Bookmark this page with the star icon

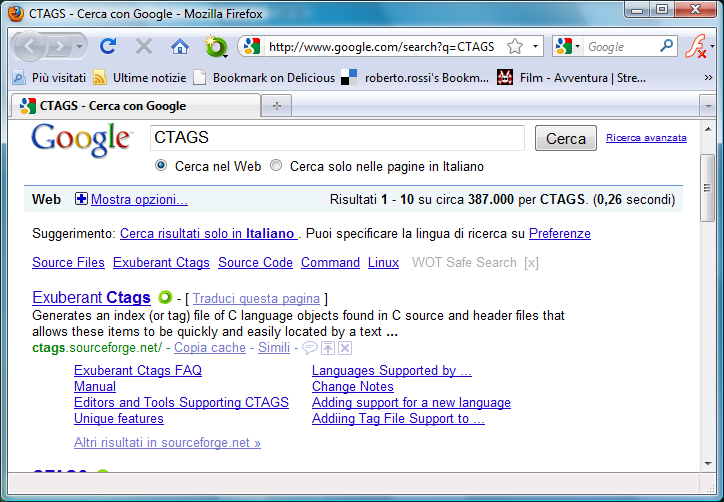tap(515, 47)
